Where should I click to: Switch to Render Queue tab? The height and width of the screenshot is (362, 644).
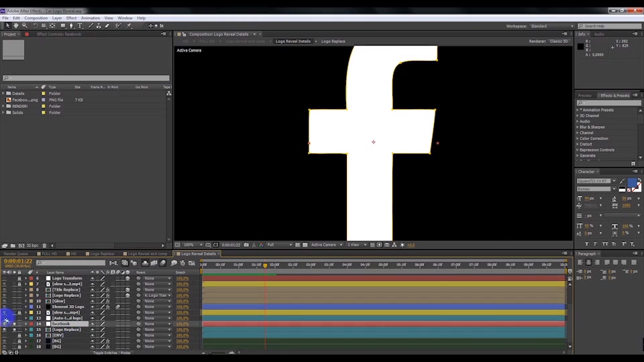(16, 254)
